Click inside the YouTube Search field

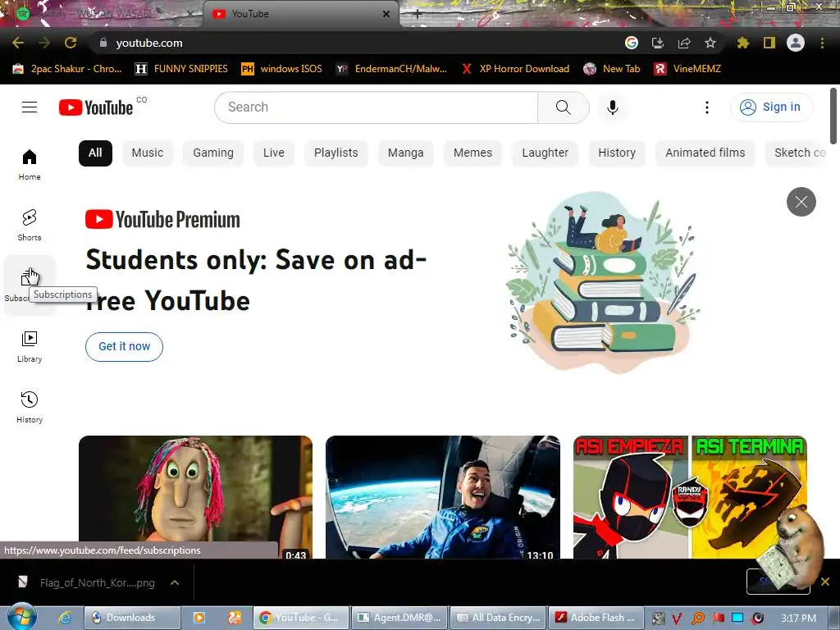(x=376, y=107)
